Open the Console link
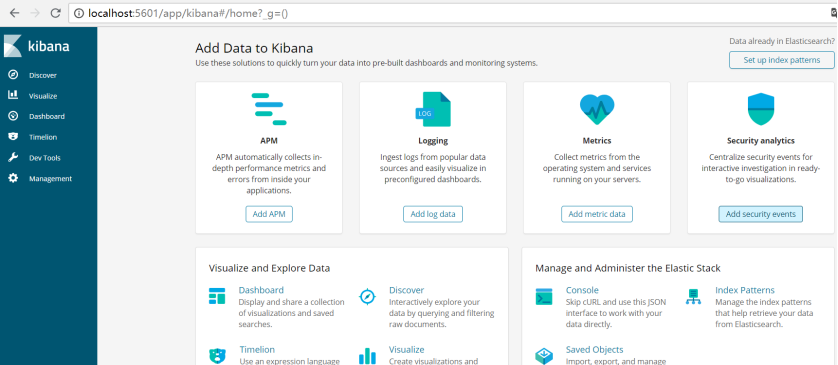 click(x=582, y=290)
